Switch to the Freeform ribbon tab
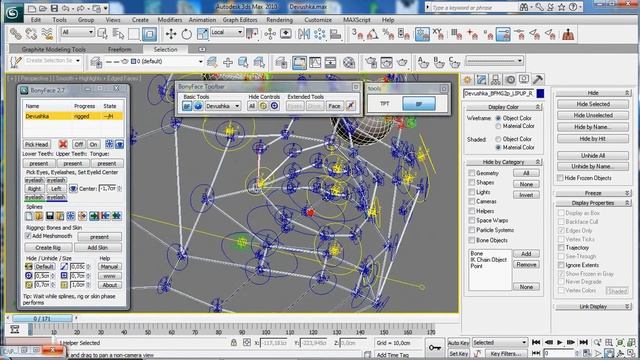640x360 pixels. (x=120, y=49)
